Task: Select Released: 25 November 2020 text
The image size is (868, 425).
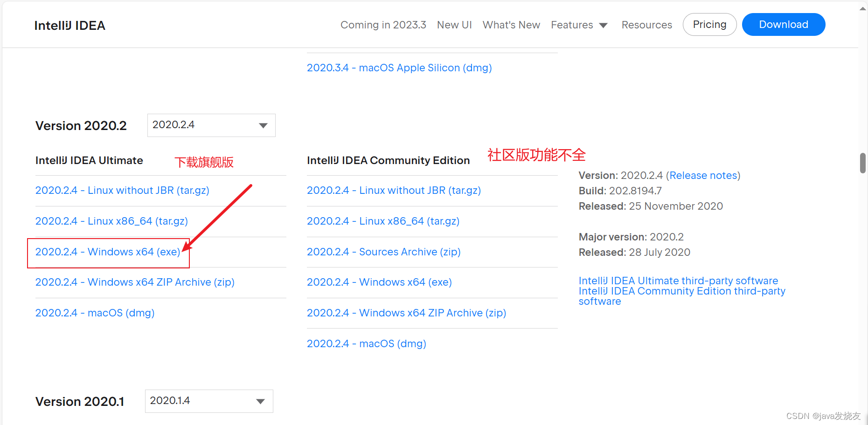Action: 651,206
